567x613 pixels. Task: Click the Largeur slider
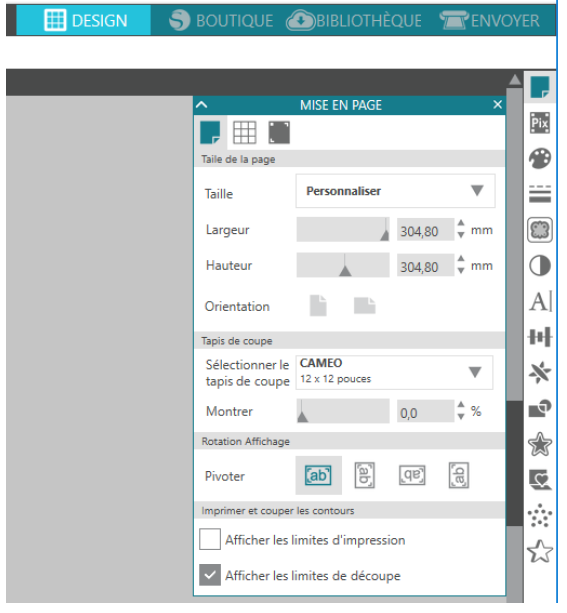click(x=343, y=229)
